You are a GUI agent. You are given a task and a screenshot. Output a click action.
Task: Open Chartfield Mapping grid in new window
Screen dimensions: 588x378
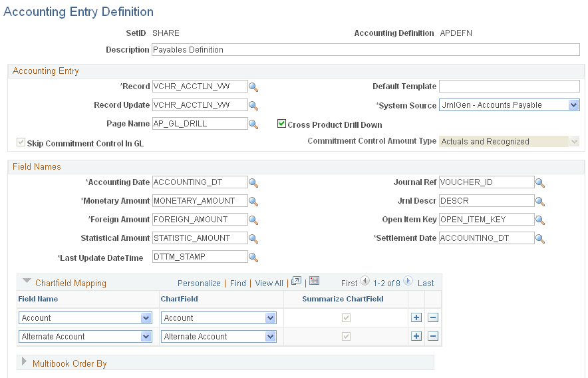296,281
